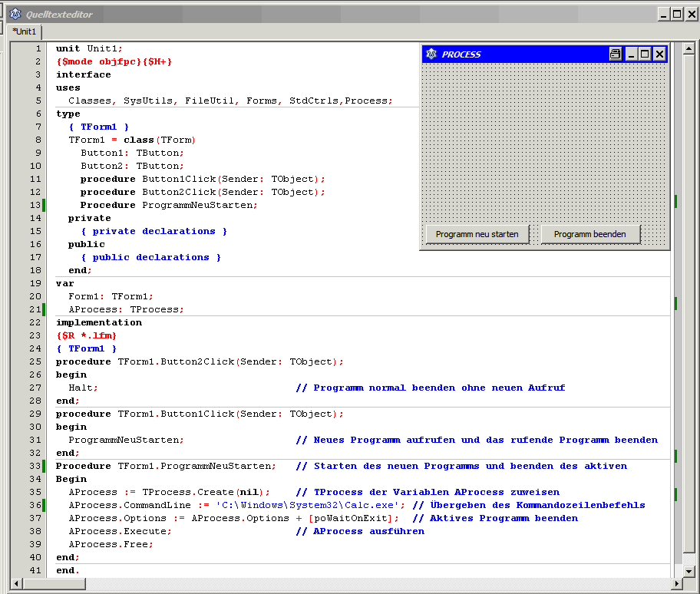Click line number 33 in gutter
Screen dimensions: 700x594
35,467
